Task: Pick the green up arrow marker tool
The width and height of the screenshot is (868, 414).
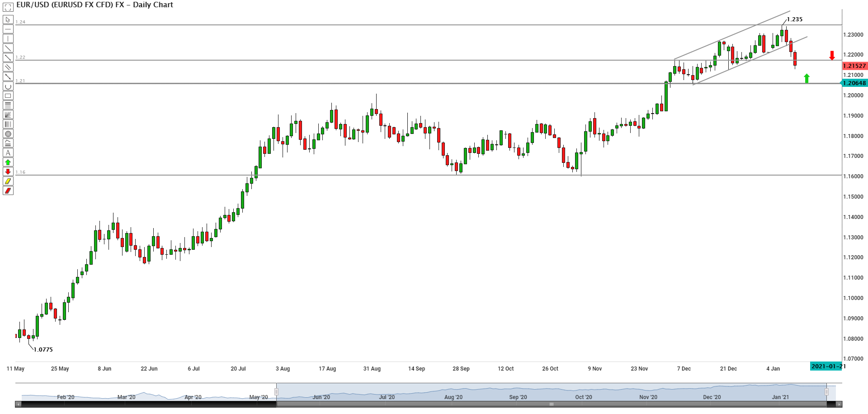Action: 8,162
